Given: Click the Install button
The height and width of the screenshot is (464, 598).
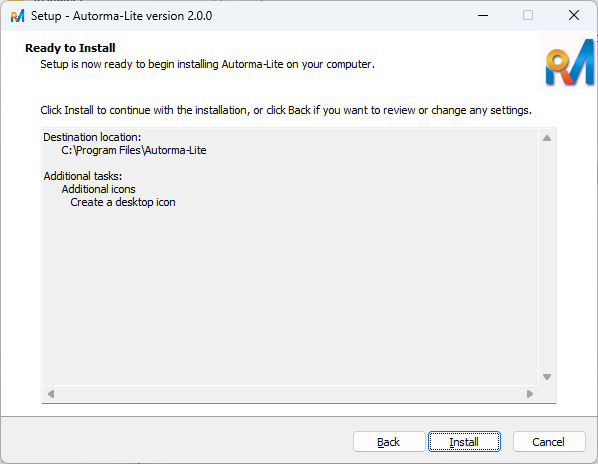Looking at the screenshot, I should [x=464, y=442].
